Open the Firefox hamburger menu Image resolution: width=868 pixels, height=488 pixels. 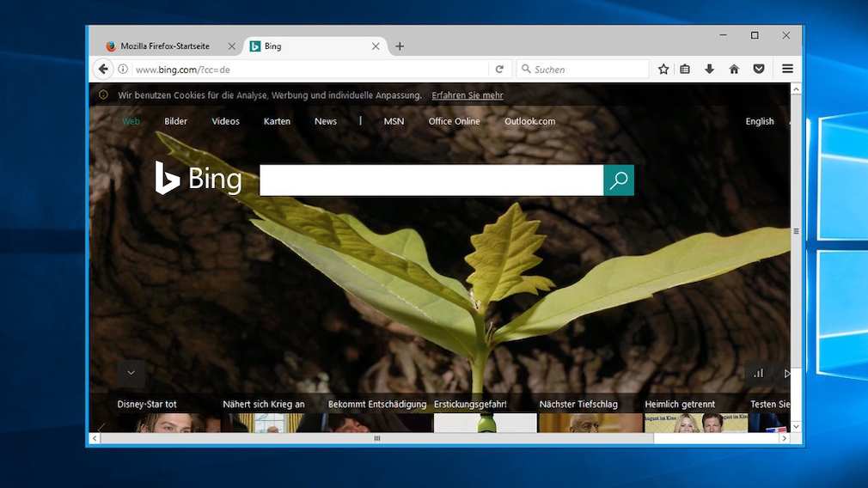[787, 69]
